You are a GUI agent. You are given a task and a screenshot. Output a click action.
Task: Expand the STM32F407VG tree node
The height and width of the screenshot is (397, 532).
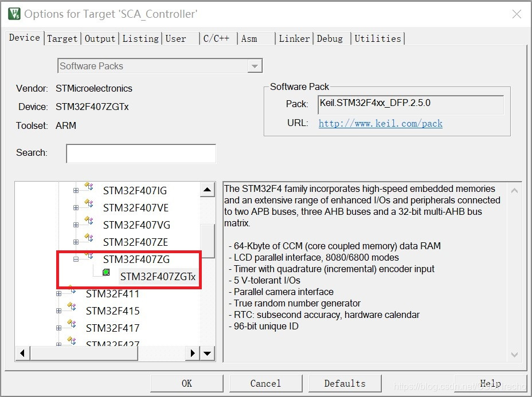click(76, 225)
